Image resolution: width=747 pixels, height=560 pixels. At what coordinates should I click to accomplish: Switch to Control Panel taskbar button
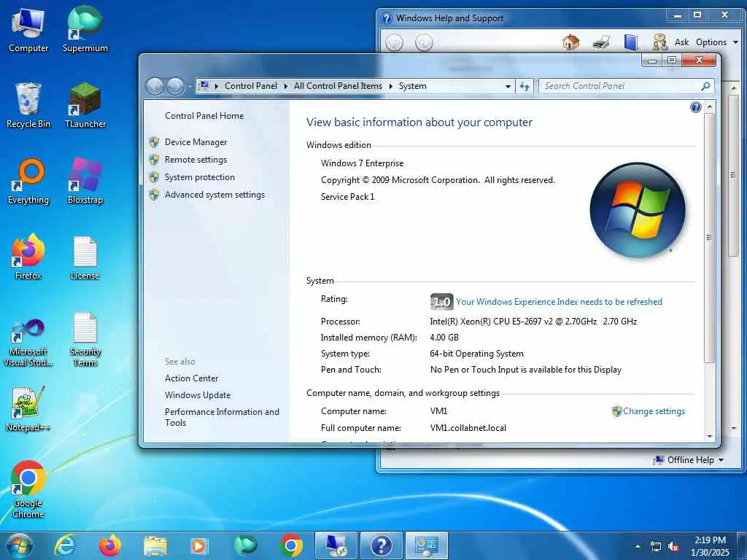pos(426,545)
